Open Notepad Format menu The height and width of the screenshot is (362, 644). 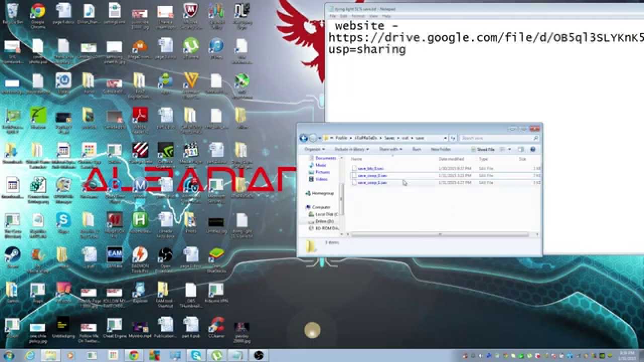coord(358,16)
